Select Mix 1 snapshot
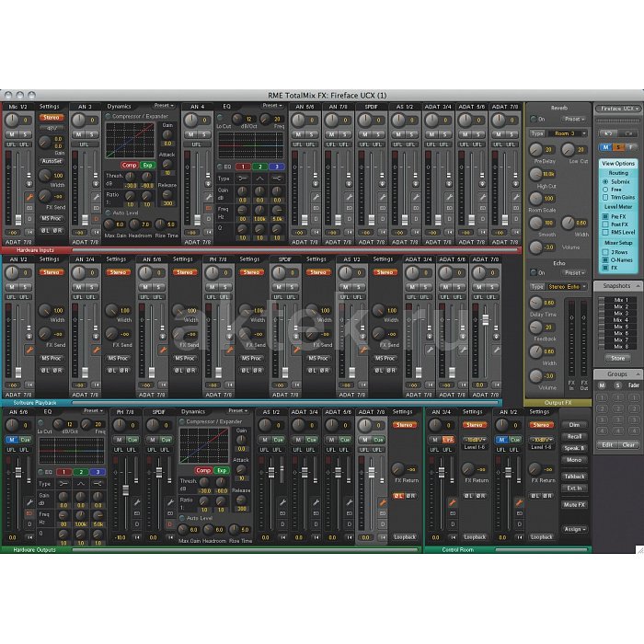The image size is (644, 644). (x=621, y=300)
